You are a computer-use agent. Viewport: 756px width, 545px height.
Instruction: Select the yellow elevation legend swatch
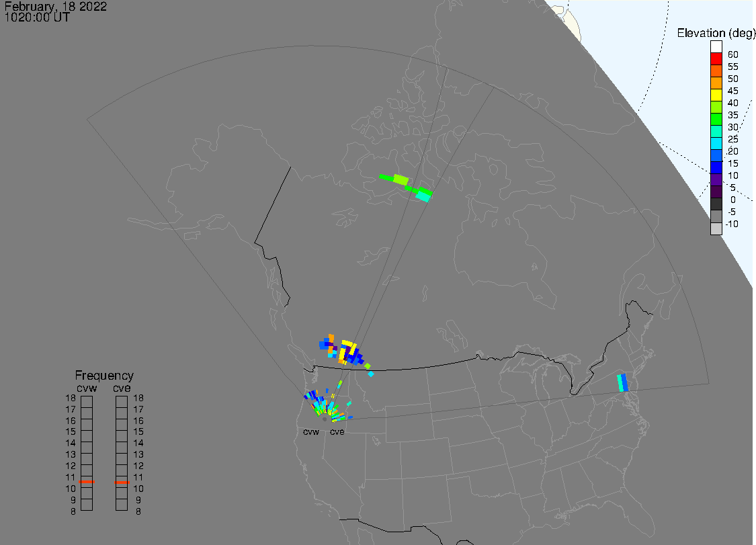pyautogui.click(x=716, y=95)
